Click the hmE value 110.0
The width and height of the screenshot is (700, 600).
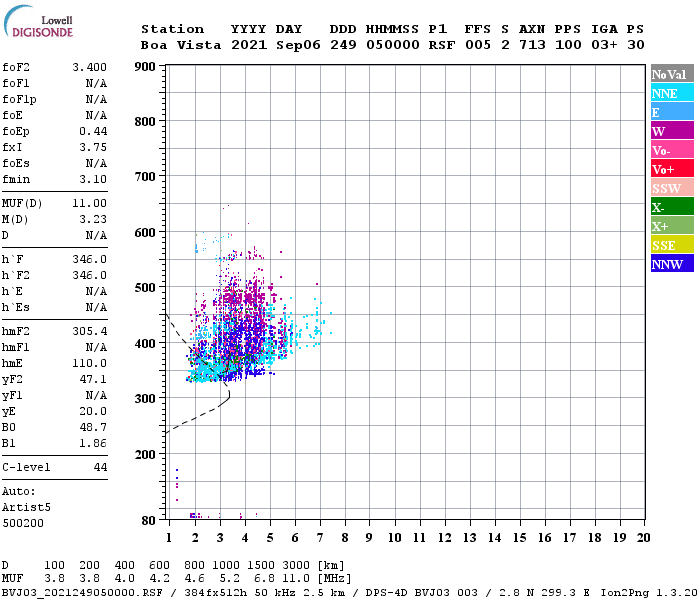pos(89,363)
